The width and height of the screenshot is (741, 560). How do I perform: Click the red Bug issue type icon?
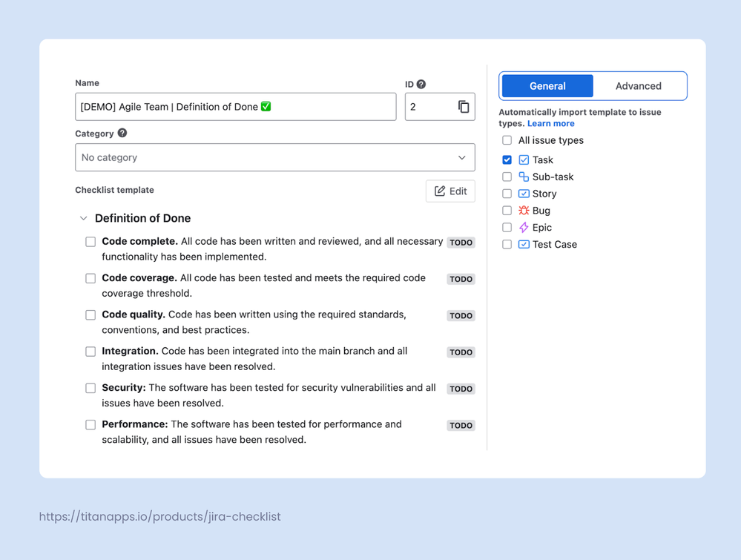point(524,211)
